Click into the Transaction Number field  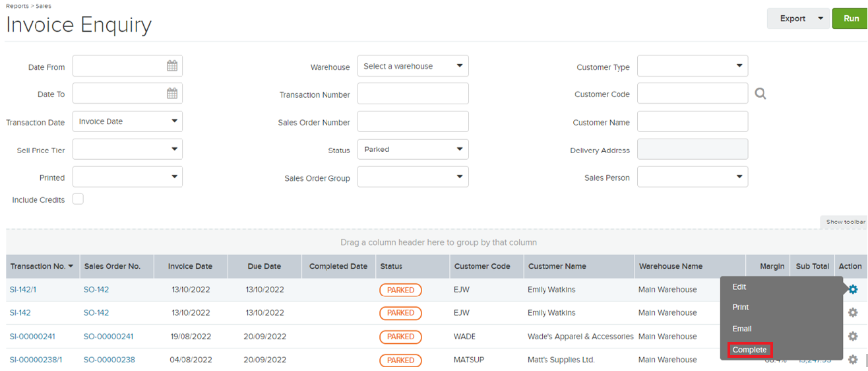(x=413, y=94)
